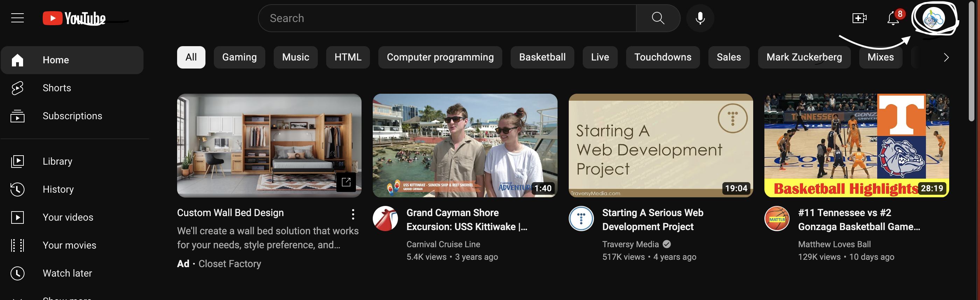980x300 pixels.
Task: Open the account profile avatar
Action: tap(933, 18)
